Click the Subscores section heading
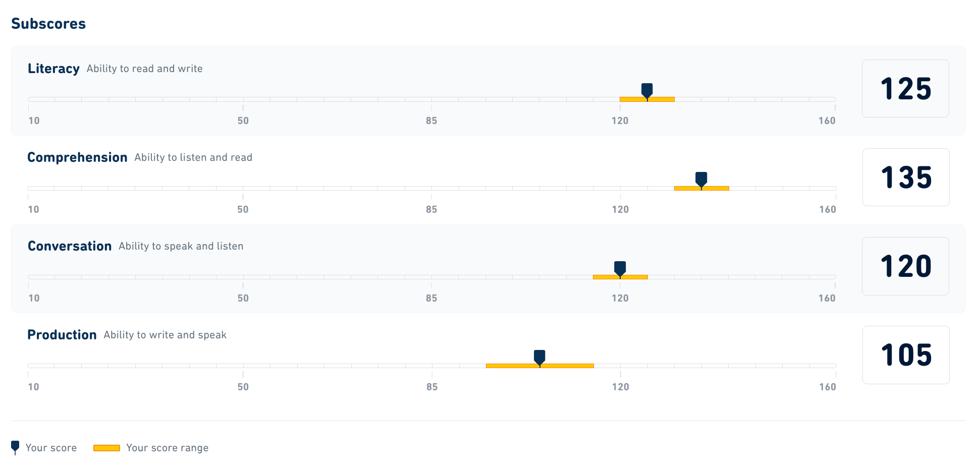The width and height of the screenshot is (980, 475). tap(48, 24)
